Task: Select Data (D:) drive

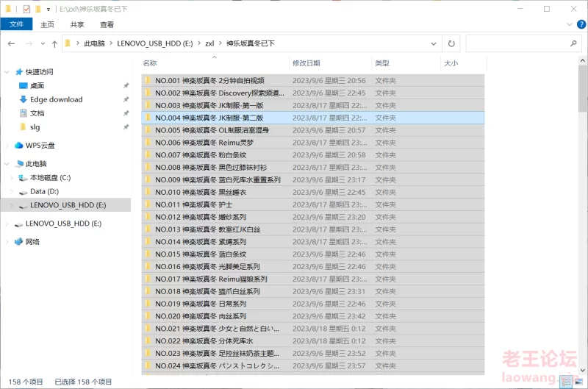Action: [44, 192]
